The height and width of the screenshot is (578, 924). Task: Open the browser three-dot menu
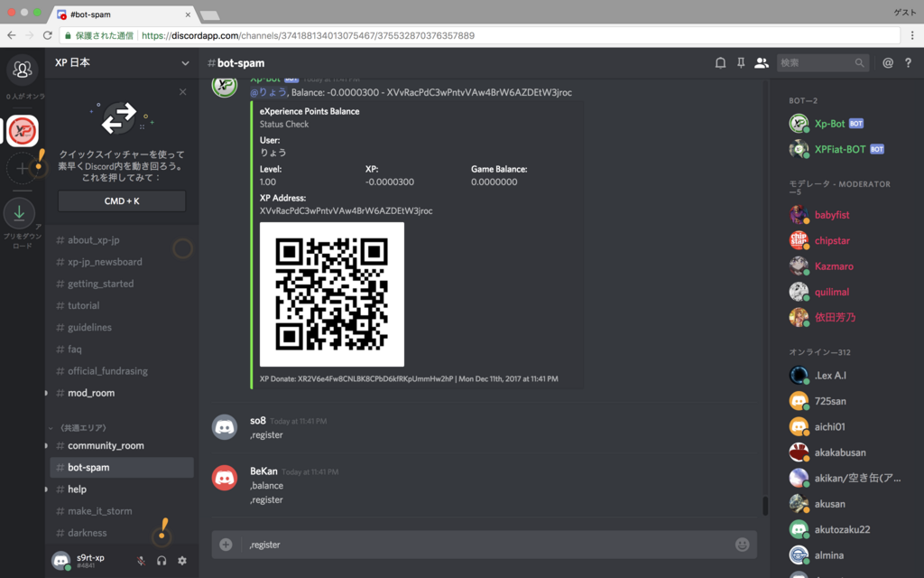[912, 35]
